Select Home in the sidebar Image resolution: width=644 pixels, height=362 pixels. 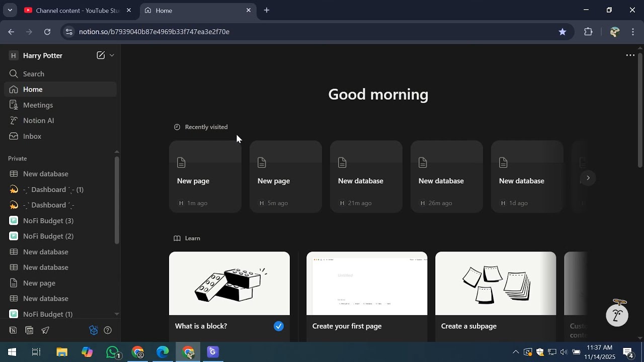(60, 89)
